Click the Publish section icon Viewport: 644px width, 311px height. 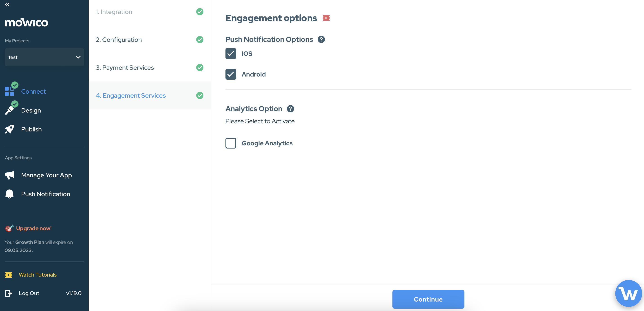click(x=10, y=129)
